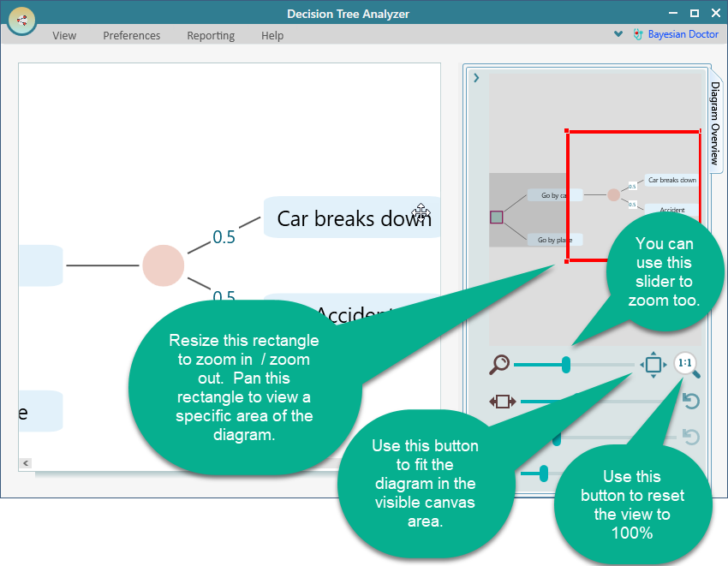Select the Diagram Overview vertical tab
Image resolution: width=728 pixels, height=566 pixels.
714,124
